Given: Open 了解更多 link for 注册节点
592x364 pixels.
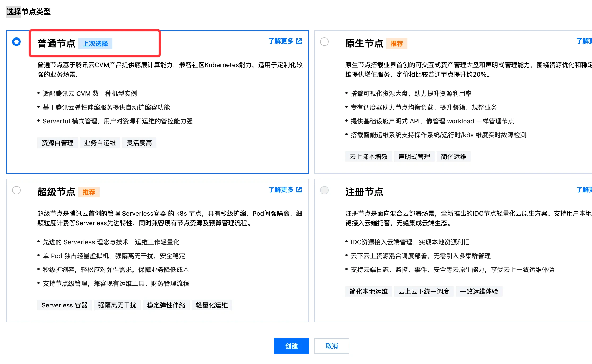Looking at the screenshot, I should (584, 190).
